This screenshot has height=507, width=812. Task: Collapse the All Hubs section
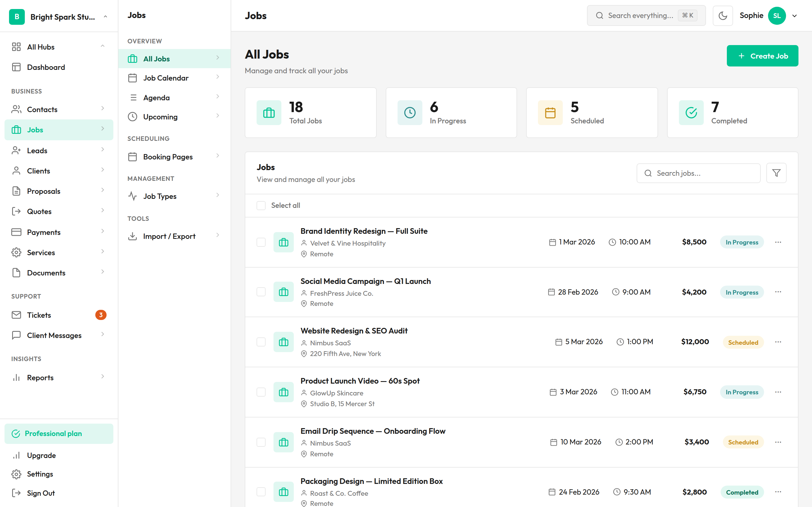click(103, 46)
